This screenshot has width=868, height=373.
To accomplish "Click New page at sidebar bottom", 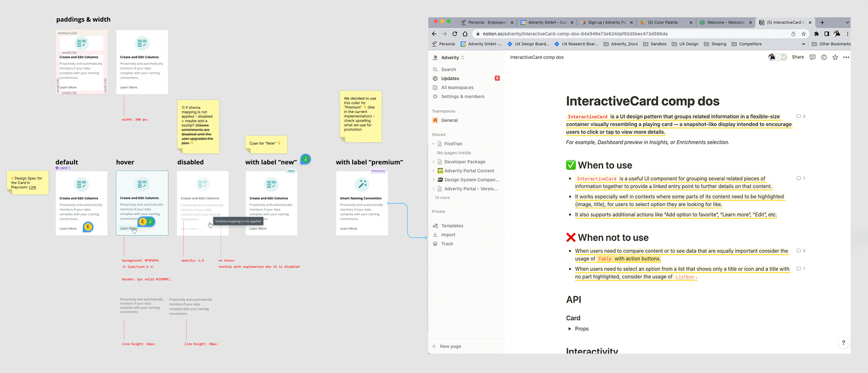I will (x=450, y=346).
